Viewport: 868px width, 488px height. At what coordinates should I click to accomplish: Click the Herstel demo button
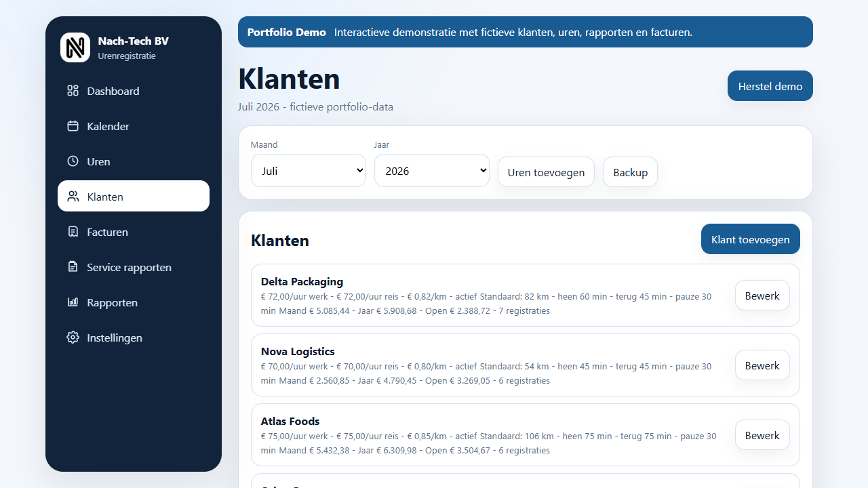click(x=770, y=86)
